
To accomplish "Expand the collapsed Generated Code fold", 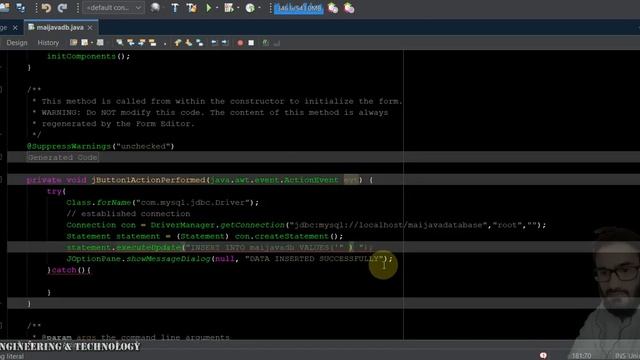I will pyautogui.click(x=62, y=157).
